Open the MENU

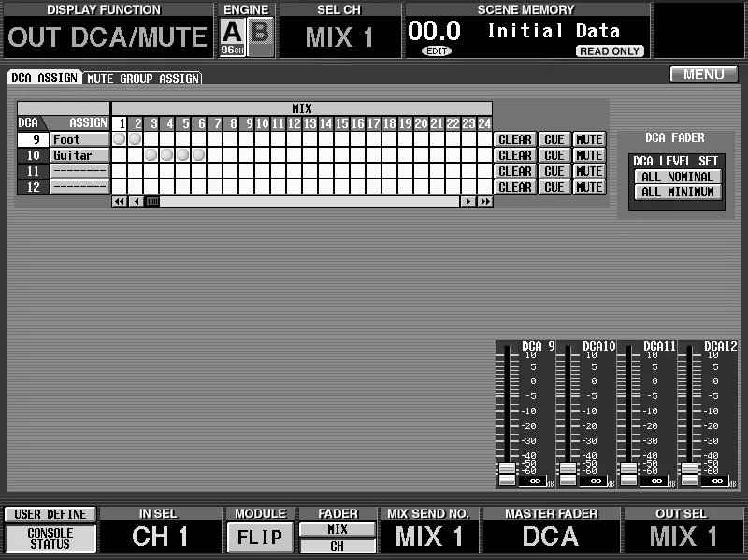704,75
